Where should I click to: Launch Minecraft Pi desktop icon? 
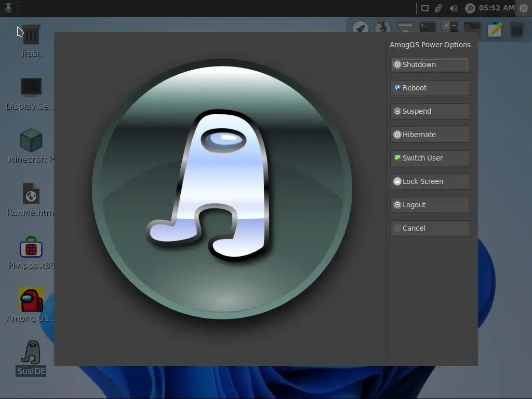(x=31, y=147)
